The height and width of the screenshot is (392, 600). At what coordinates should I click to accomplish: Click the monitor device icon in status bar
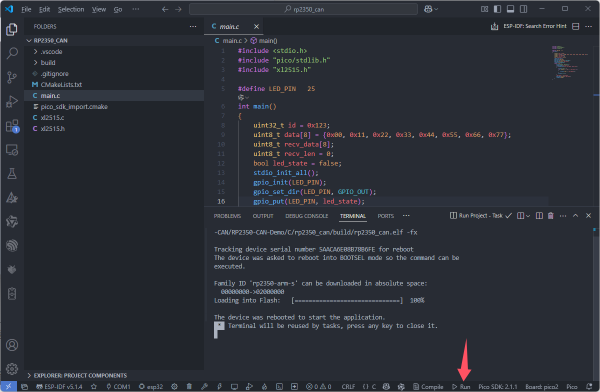pyautogui.click(x=234, y=387)
